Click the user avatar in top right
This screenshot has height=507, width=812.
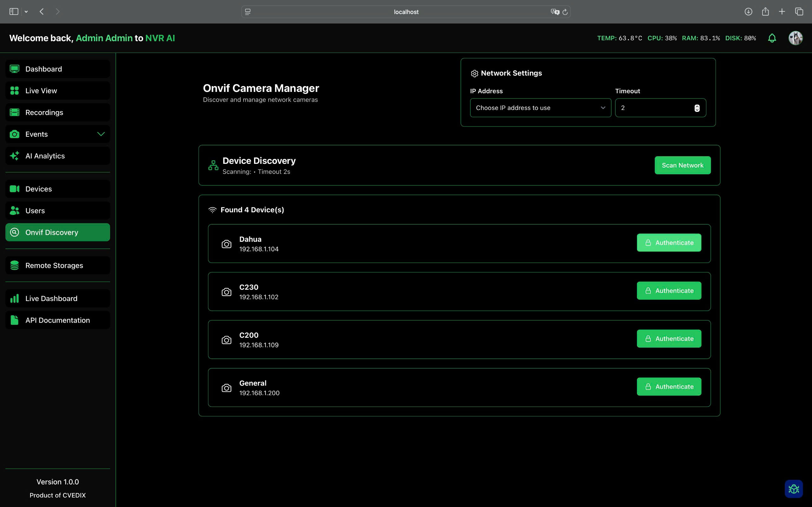click(795, 38)
